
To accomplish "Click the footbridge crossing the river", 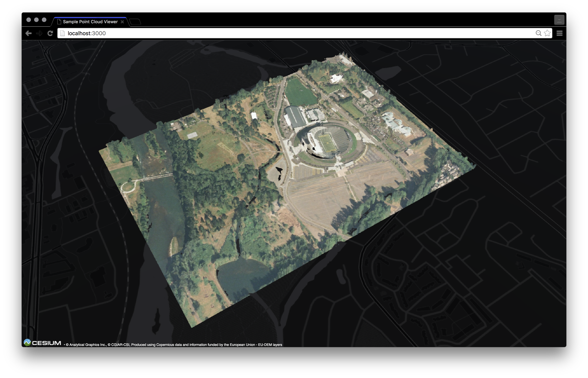I will click(x=157, y=177).
